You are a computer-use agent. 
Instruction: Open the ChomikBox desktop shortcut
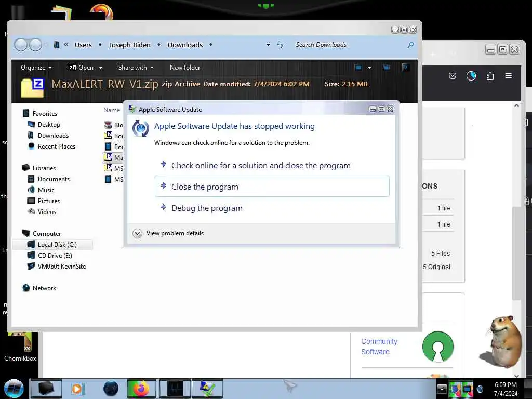[x=20, y=347]
